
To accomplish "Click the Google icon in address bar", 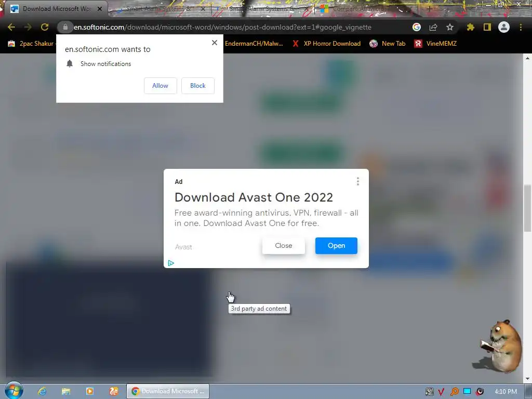I will click(x=417, y=27).
